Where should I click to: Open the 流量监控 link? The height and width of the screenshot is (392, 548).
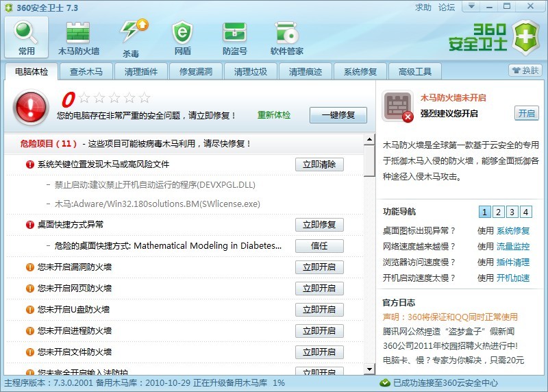(x=513, y=247)
